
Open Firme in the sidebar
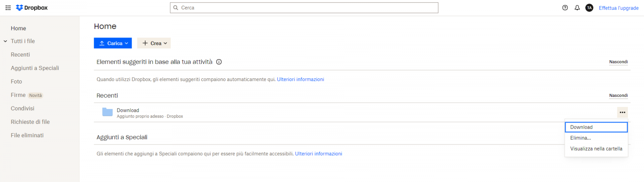click(x=18, y=95)
